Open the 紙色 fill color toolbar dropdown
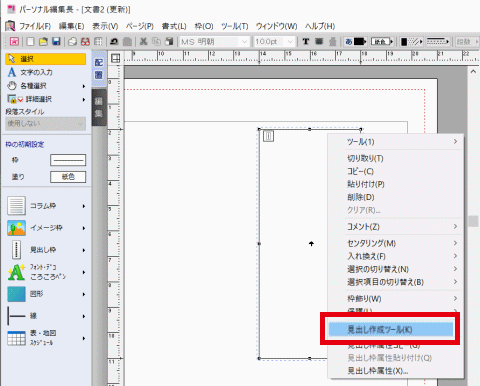 click(x=382, y=42)
